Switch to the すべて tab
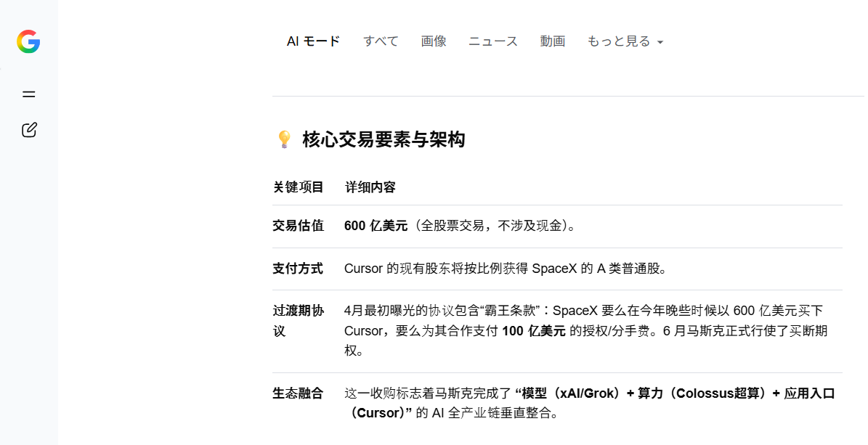This screenshot has width=868, height=445. click(x=381, y=41)
